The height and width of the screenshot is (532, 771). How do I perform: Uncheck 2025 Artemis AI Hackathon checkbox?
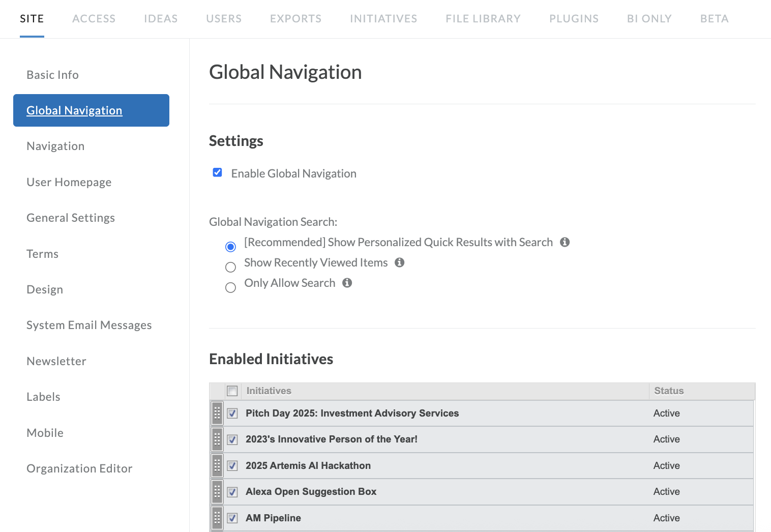[232, 466]
